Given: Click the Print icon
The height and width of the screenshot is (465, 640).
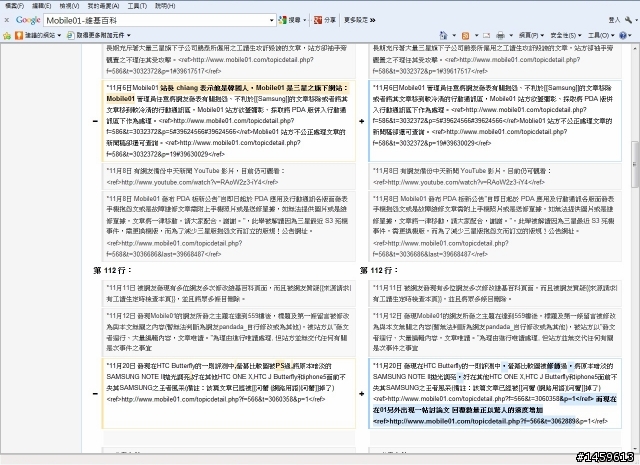Looking at the screenshot, I should 501,36.
